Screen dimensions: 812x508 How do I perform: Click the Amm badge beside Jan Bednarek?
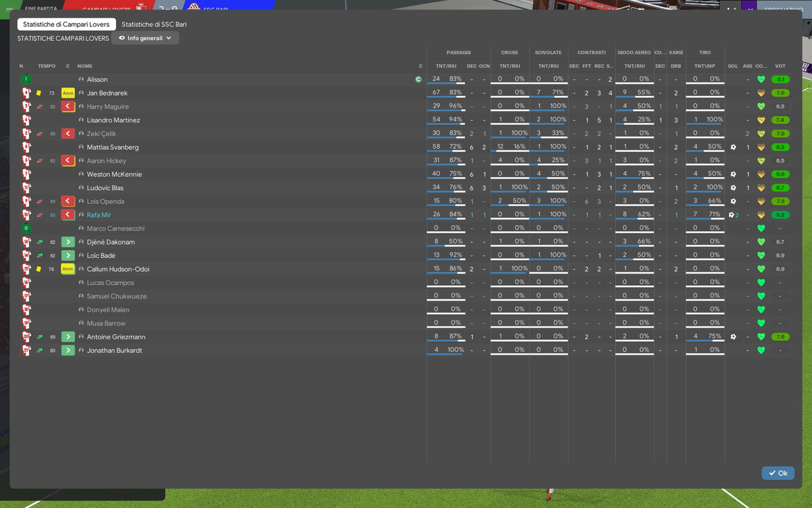point(68,93)
